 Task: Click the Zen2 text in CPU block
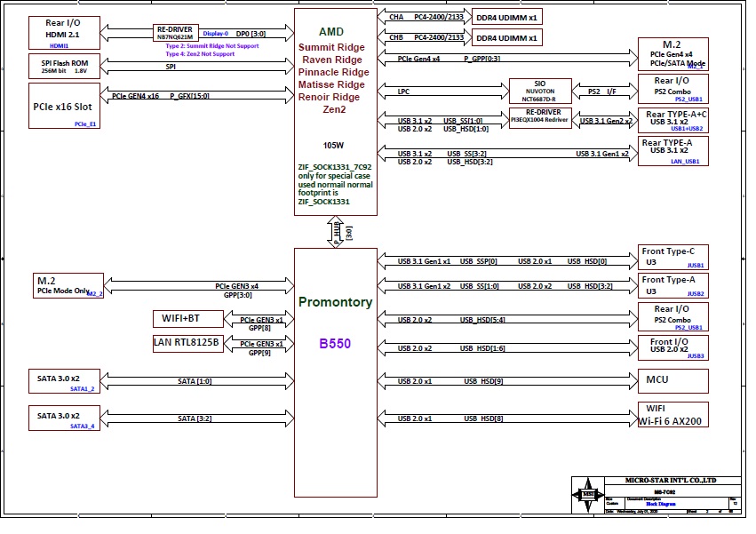(334, 109)
